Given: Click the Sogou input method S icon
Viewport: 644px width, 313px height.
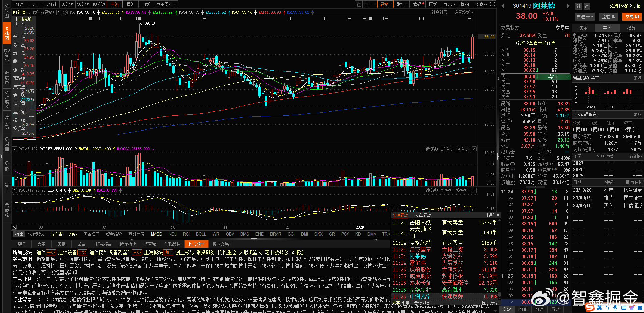Looking at the screenshot, I should (x=589, y=307).
